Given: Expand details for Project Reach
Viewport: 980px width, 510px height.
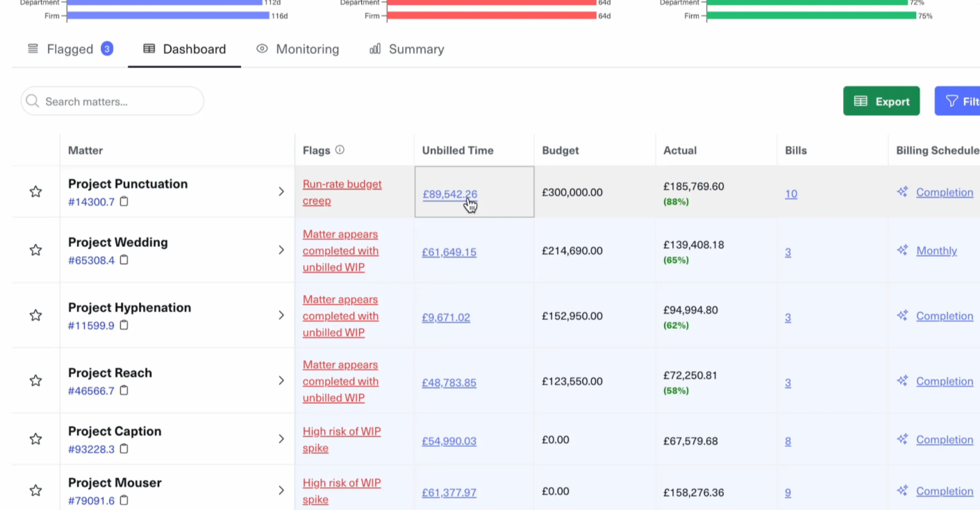Looking at the screenshot, I should pos(281,380).
